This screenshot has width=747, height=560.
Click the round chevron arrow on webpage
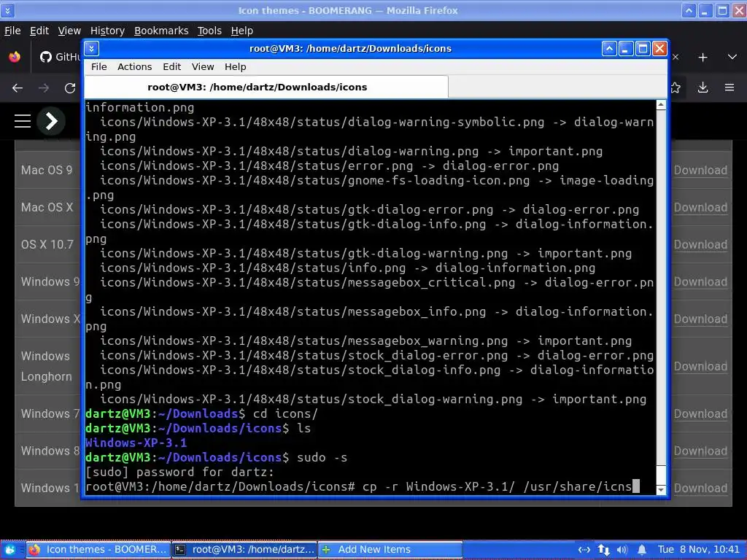point(52,121)
